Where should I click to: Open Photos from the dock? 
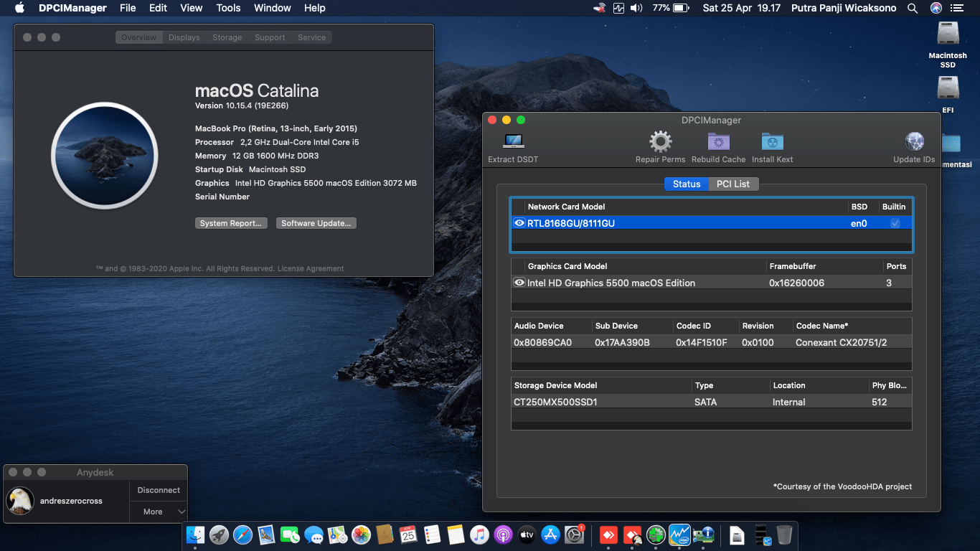(361, 534)
